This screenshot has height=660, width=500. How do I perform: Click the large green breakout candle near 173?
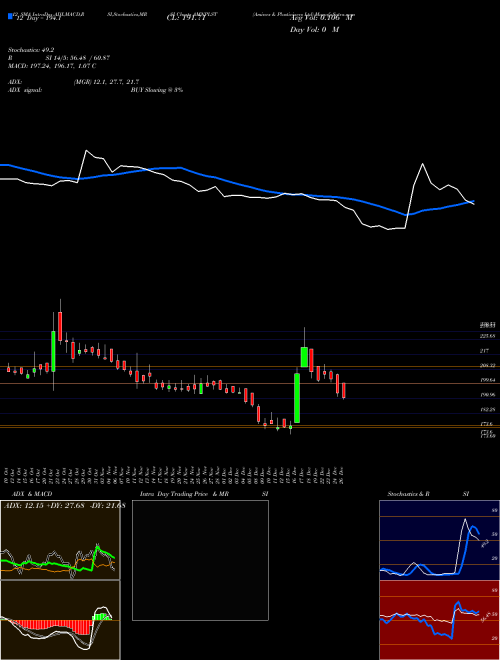(297, 398)
